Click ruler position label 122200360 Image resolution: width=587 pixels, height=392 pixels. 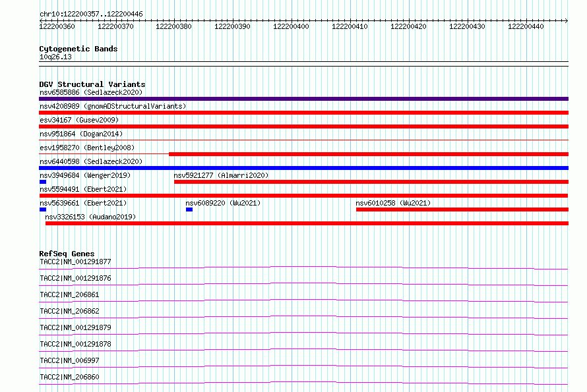pos(57,26)
